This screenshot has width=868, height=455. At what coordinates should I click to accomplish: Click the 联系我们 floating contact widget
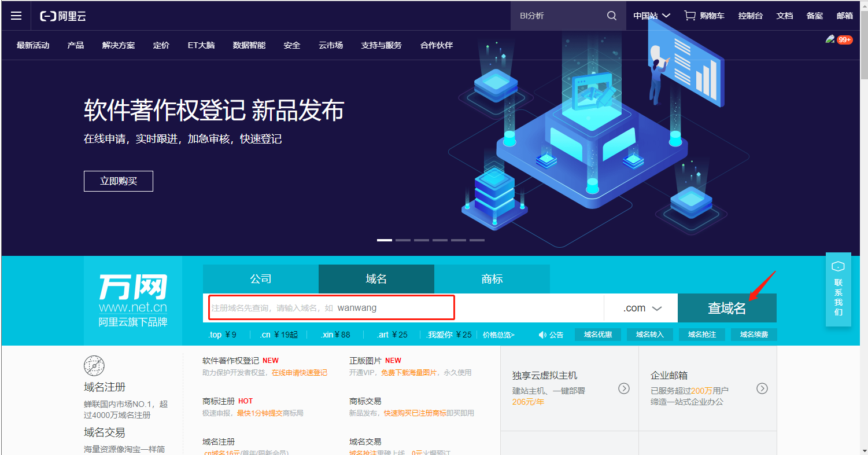click(839, 289)
